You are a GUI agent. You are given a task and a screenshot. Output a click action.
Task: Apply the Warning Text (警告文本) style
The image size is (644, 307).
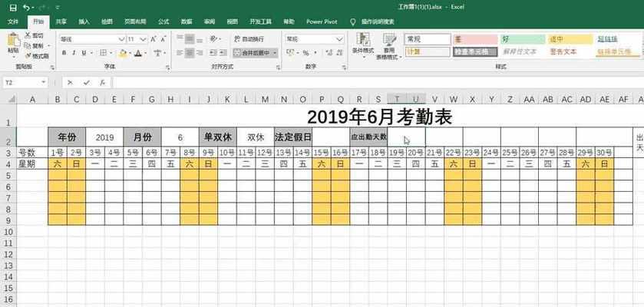coord(570,51)
